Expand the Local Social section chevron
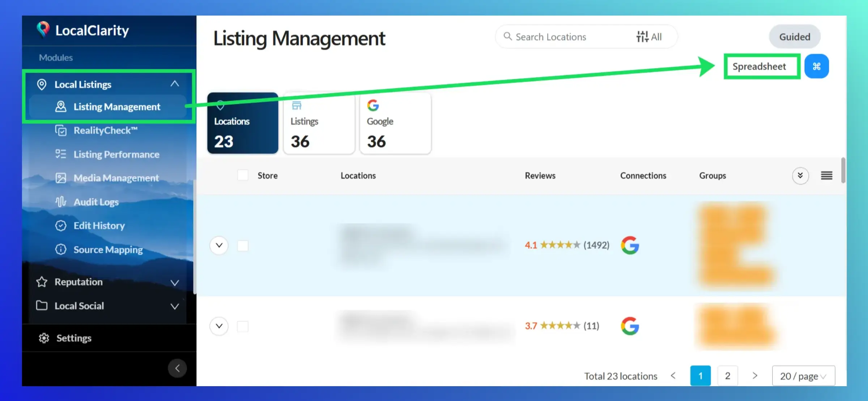The width and height of the screenshot is (868, 401). (175, 306)
